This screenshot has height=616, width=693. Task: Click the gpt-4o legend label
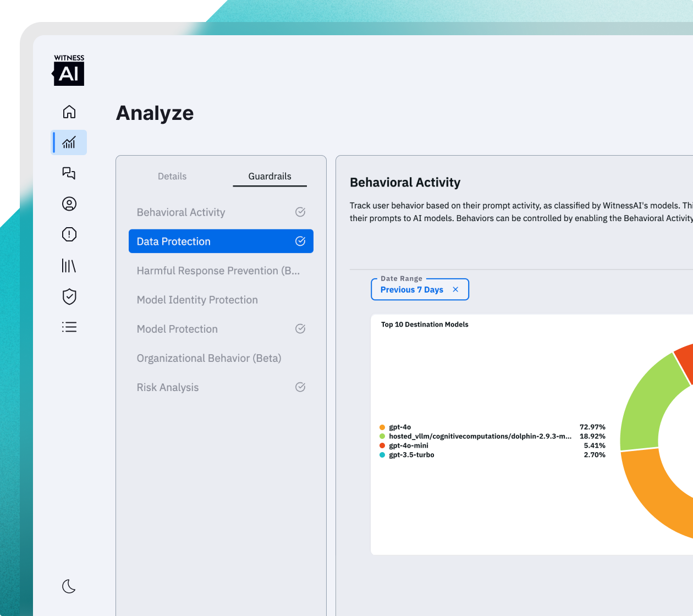point(400,427)
